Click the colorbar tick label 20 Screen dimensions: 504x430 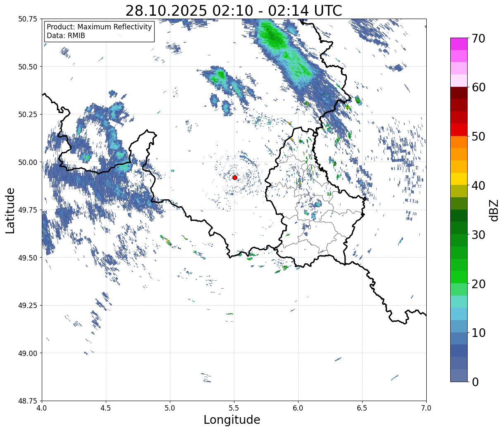click(478, 284)
